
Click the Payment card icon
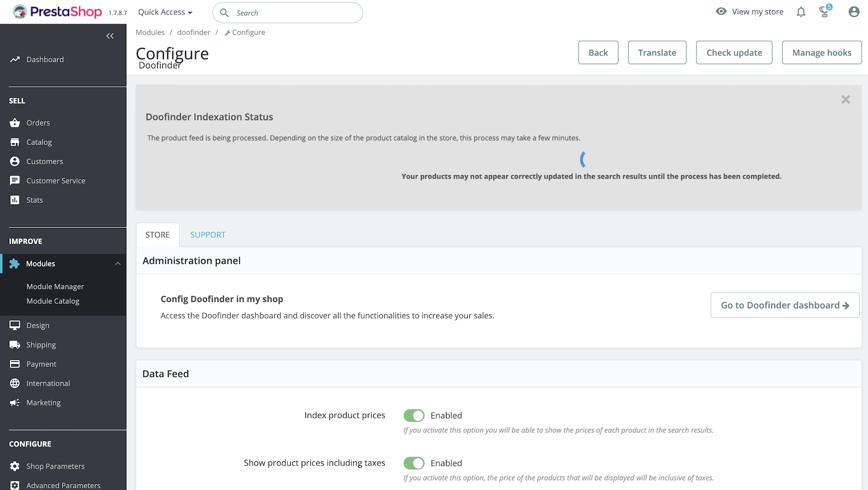15,364
